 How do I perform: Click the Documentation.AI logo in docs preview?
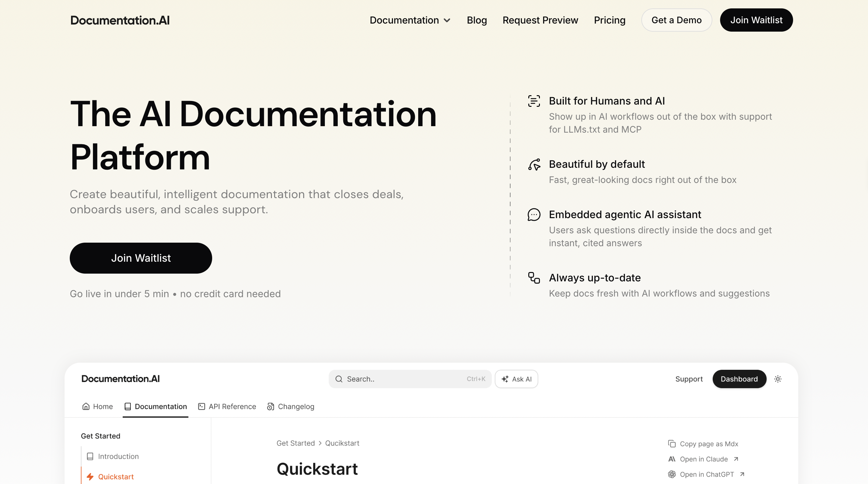(x=120, y=379)
